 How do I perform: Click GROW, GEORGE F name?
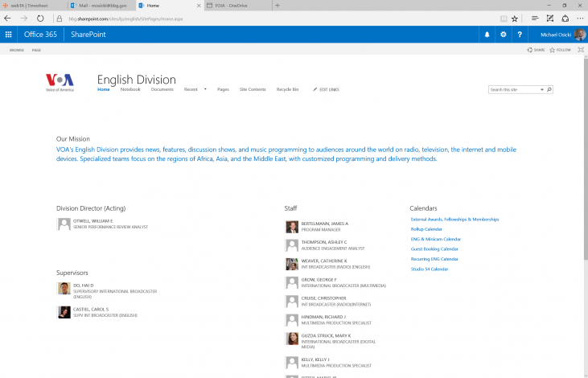tap(319, 280)
